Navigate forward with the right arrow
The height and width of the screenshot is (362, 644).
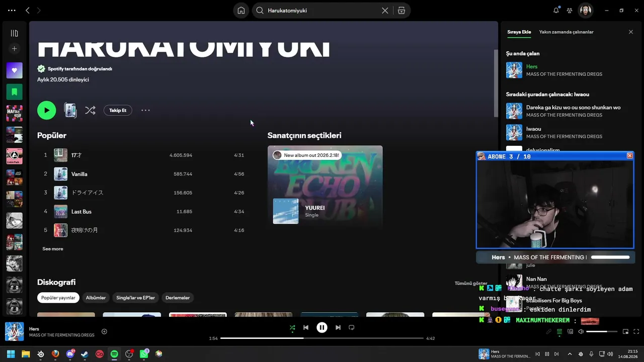(39, 11)
